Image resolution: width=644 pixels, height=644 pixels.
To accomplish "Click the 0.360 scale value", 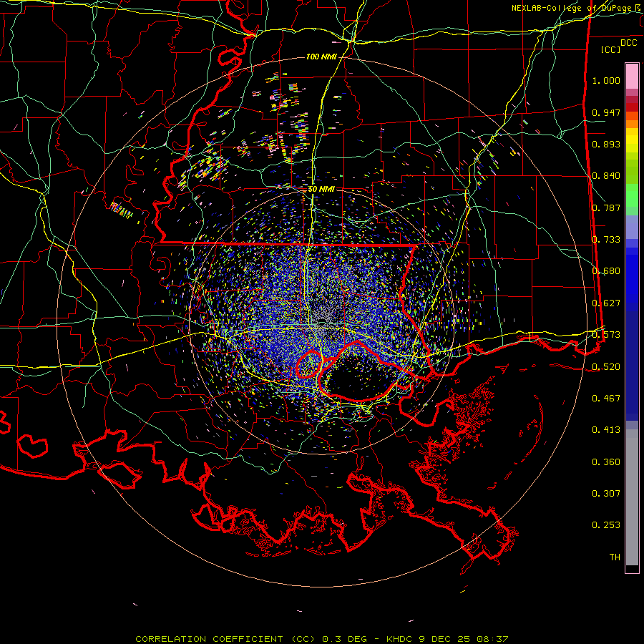I will (x=606, y=462).
